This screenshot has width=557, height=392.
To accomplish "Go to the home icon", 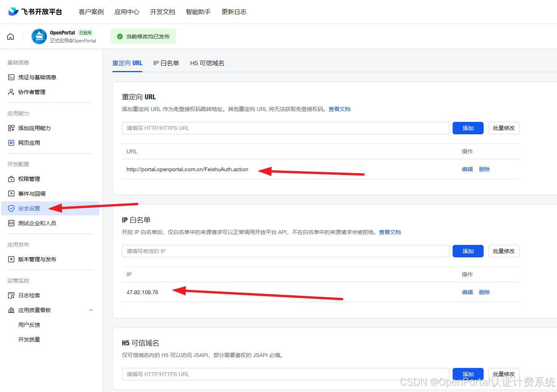I will coord(10,36).
